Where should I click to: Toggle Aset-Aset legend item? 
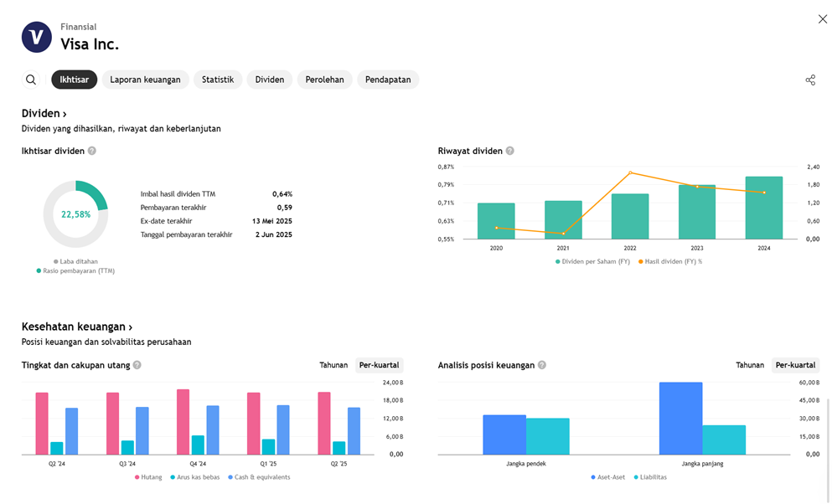(608, 477)
